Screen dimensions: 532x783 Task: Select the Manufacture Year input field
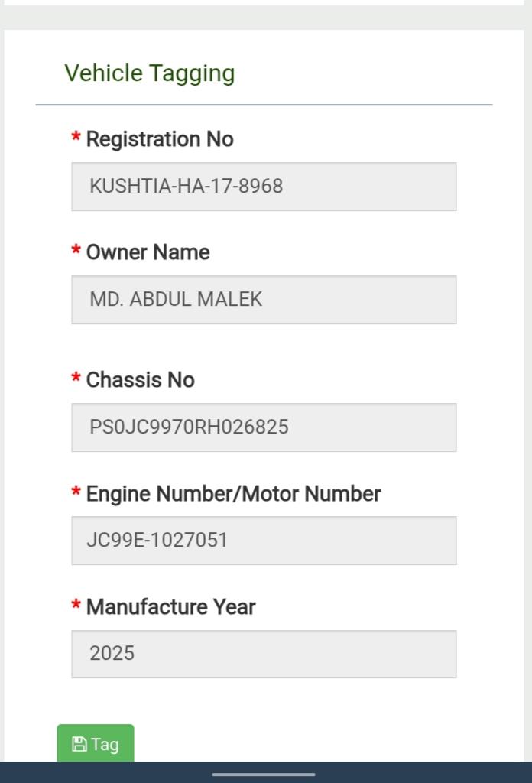pos(264,654)
